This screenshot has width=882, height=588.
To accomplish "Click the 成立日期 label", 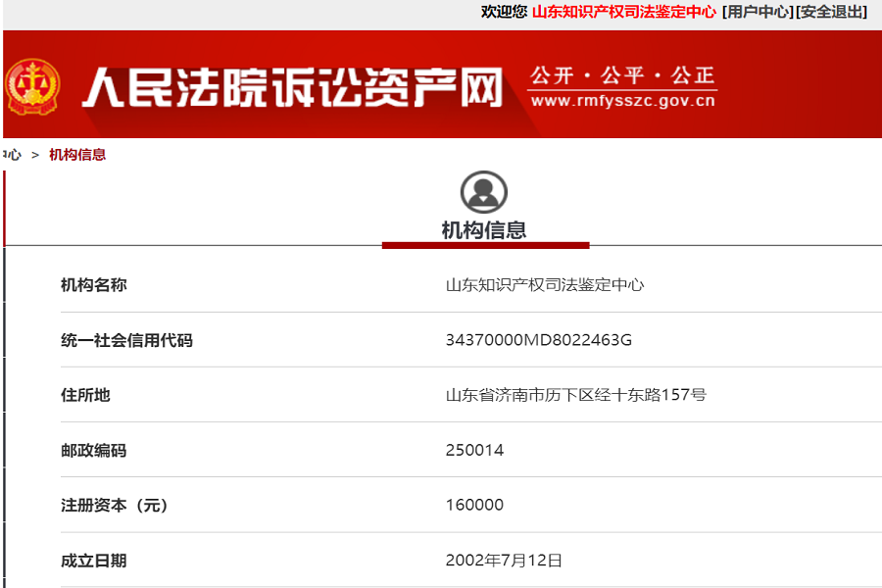I will 94,561.
